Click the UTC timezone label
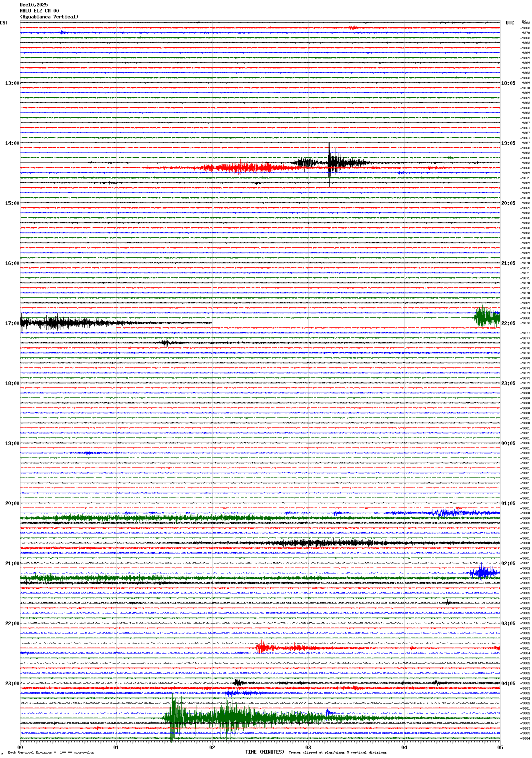 (510, 23)
